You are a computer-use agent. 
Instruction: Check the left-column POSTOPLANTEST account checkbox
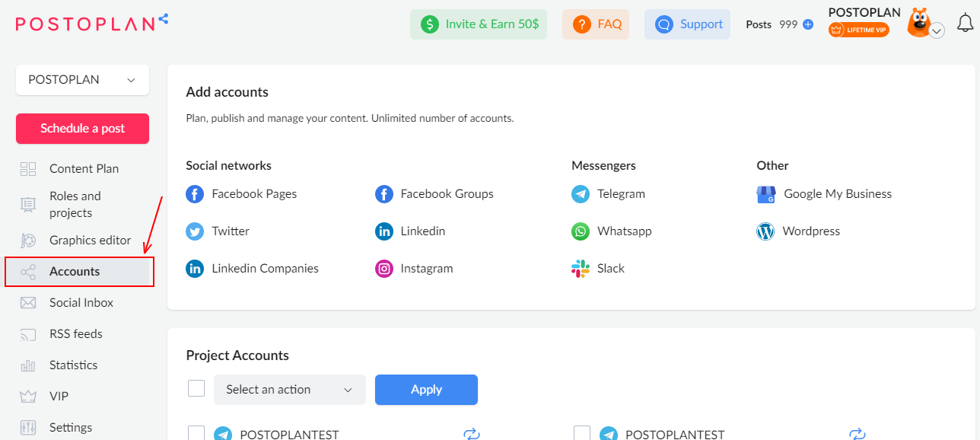point(196,433)
